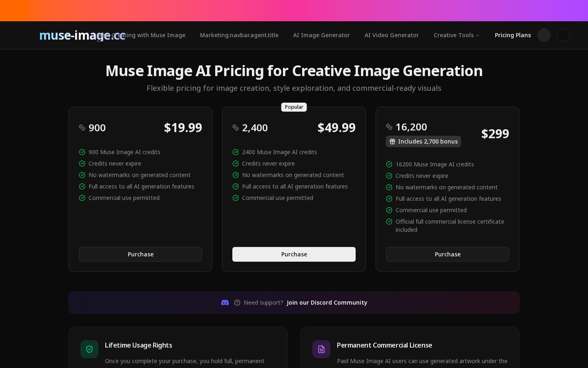The height and width of the screenshot is (368, 588).
Task: Click the check icon beside 2400 Muse Image AI credits
Action: (x=236, y=152)
